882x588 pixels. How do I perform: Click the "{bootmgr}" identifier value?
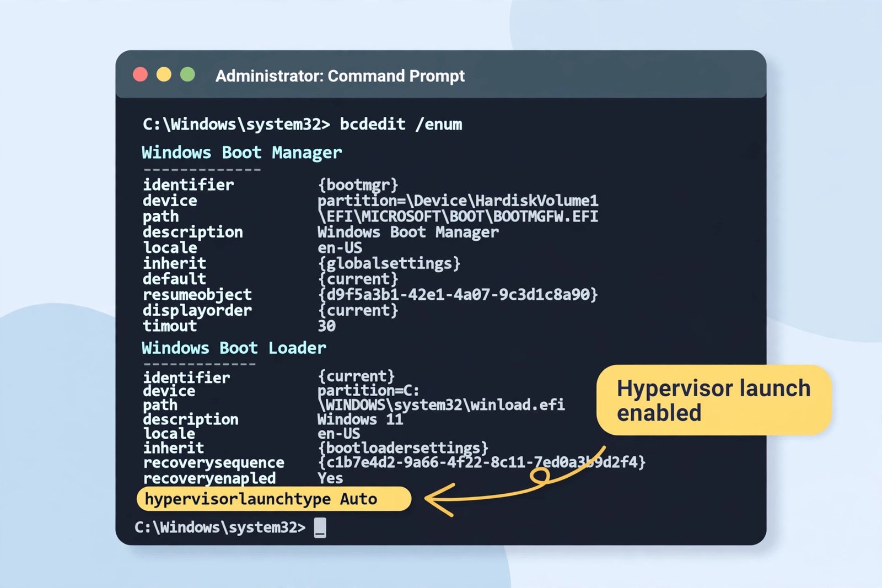358,185
